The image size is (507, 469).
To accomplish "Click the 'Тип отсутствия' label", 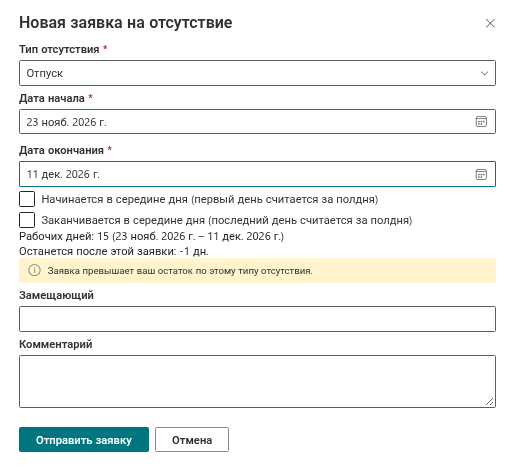I will pyautogui.click(x=59, y=49).
